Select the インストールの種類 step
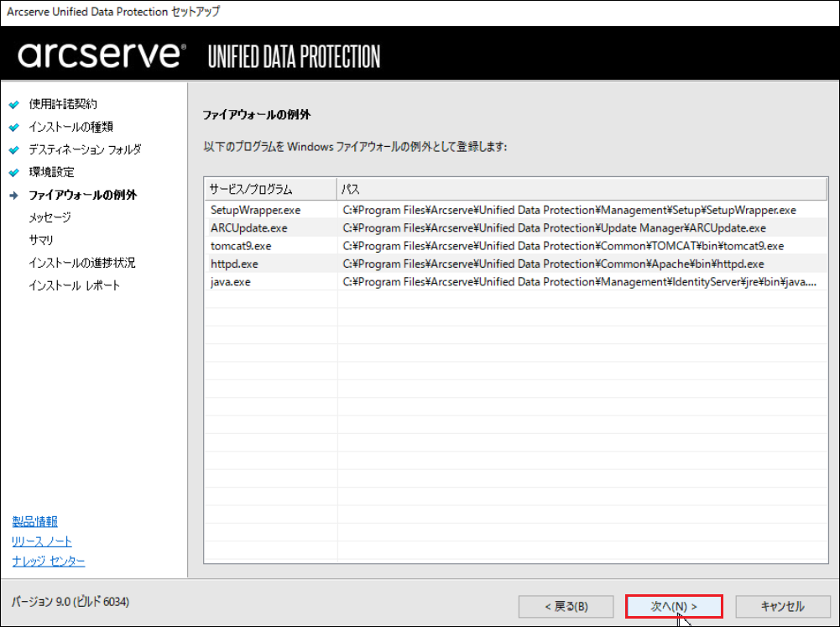This screenshot has height=627, width=840. pos(70,127)
